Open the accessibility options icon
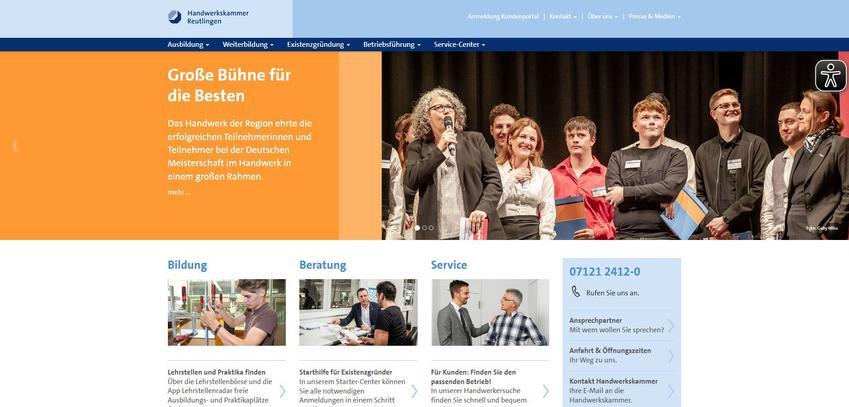Screen dimensions: 849x407 [830, 76]
